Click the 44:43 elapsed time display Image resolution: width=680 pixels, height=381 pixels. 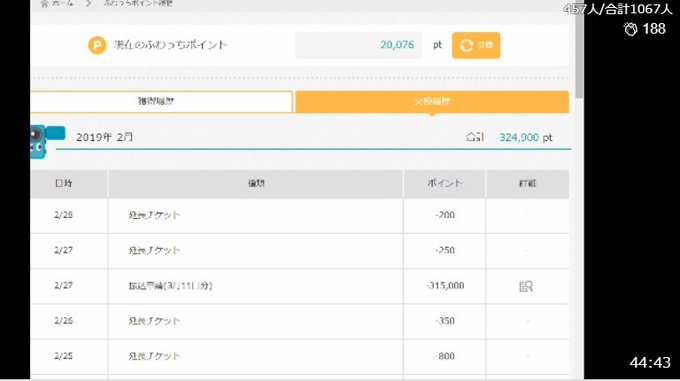pyautogui.click(x=650, y=362)
